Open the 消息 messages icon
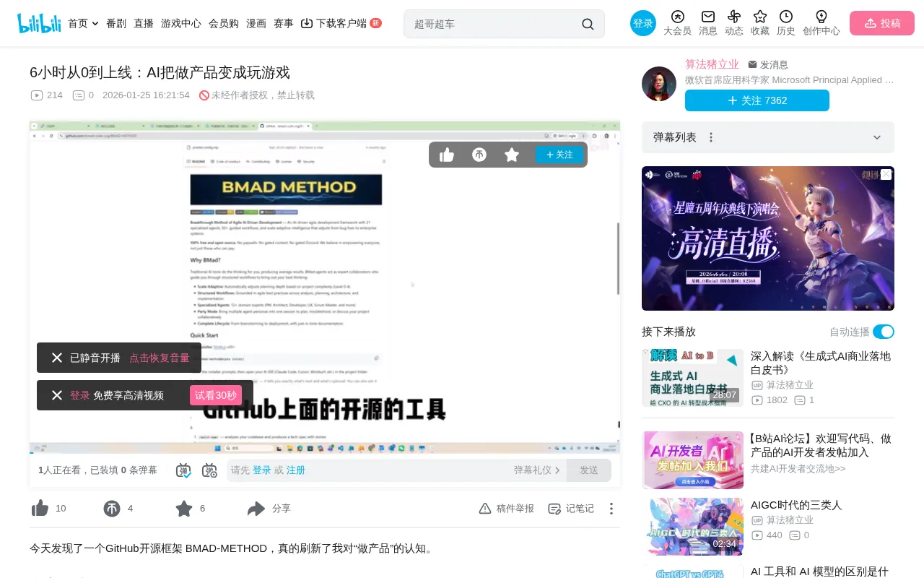 [708, 17]
